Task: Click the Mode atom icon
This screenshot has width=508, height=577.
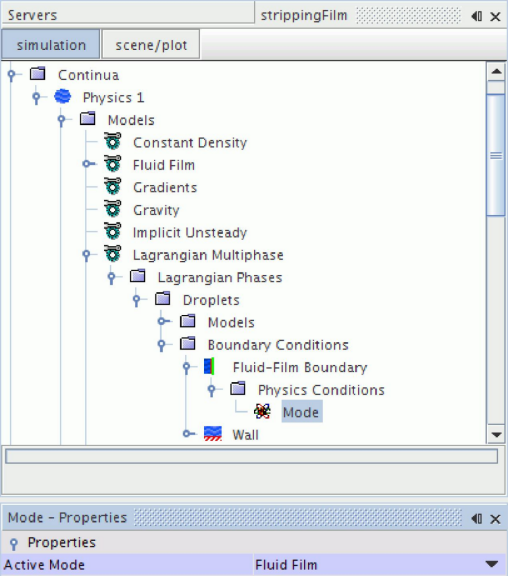Action: tap(262, 411)
